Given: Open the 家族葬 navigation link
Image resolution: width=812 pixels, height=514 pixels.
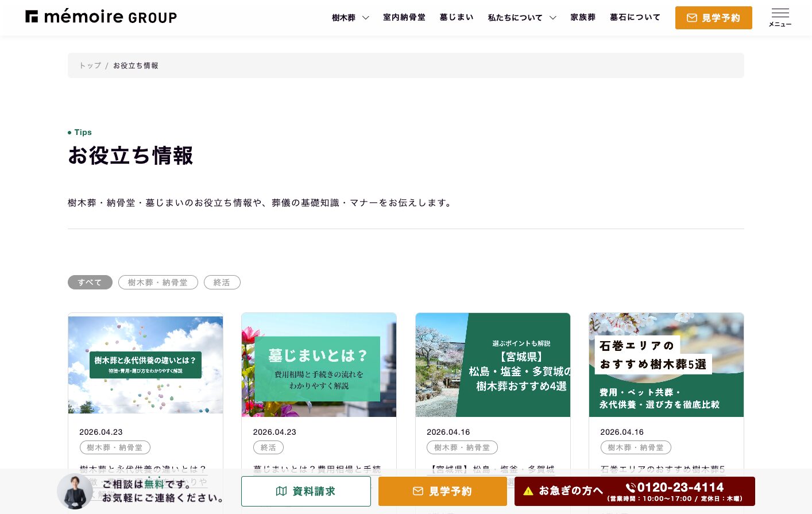Looking at the screenshot, I should [583, 17].
